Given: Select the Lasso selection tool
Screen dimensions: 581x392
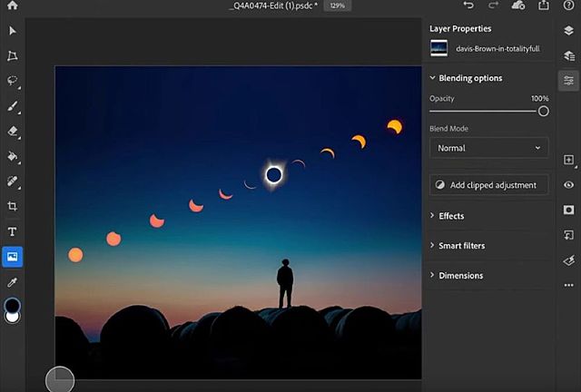Looking at the screenshot, I should pyautogui.click(x=12, y=81).
